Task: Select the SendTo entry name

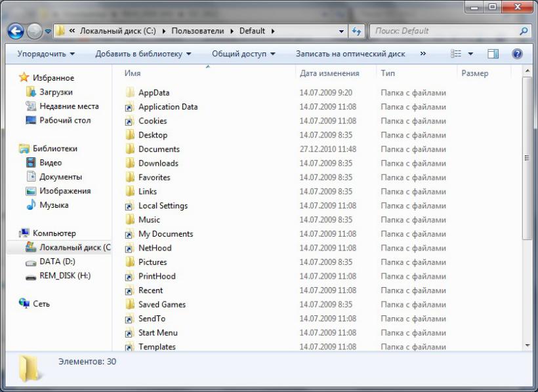Action: pyautogui.click(x=152, y=319)
